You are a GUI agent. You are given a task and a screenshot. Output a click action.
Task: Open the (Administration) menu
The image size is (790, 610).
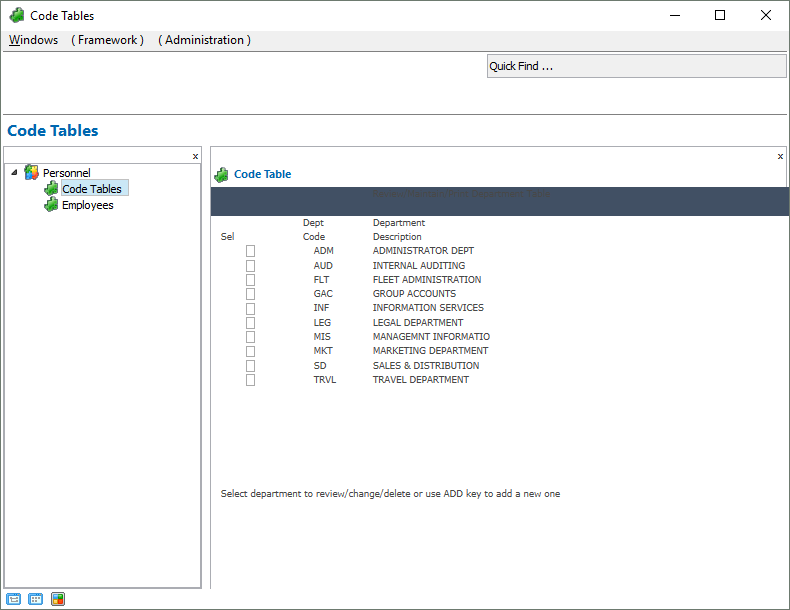point(204,40)
